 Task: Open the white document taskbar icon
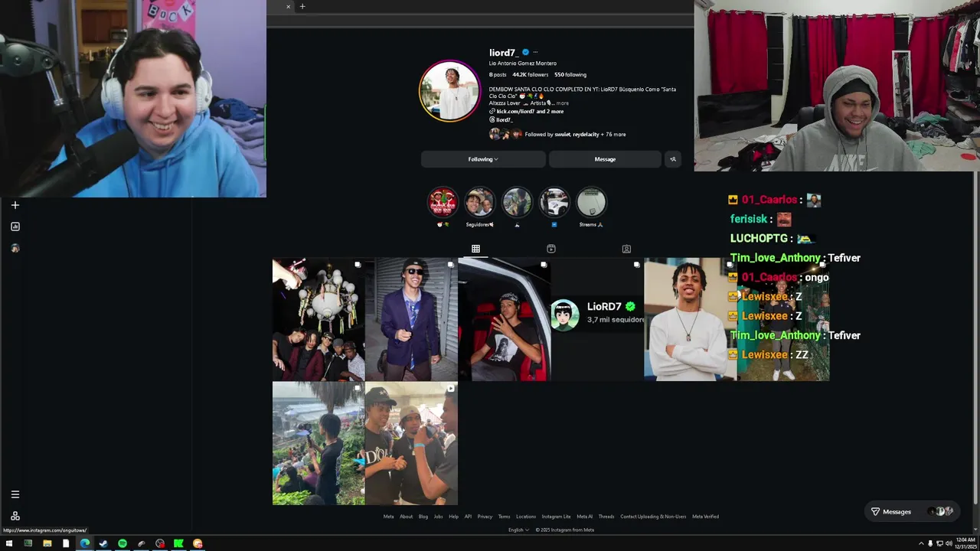pos(66,544)
